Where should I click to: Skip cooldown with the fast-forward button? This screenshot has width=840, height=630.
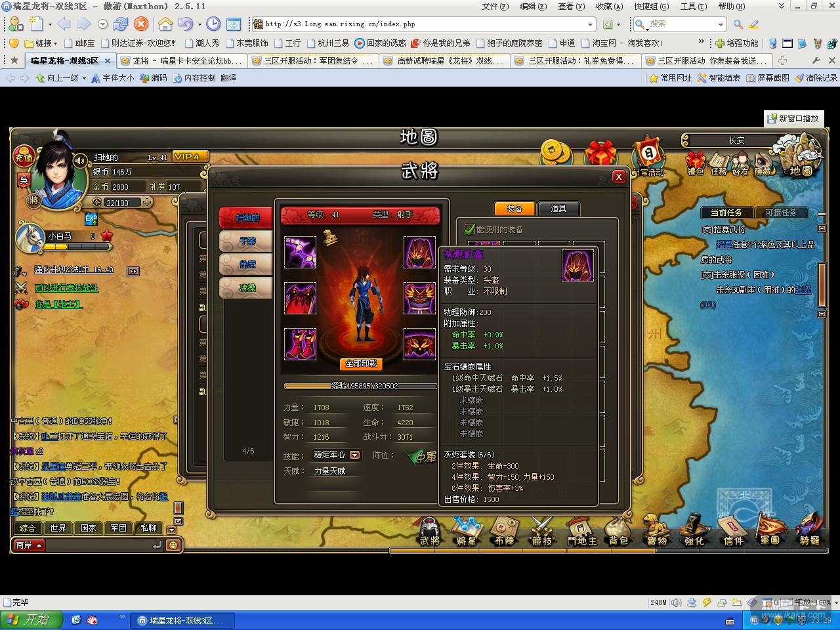point(133,271)
